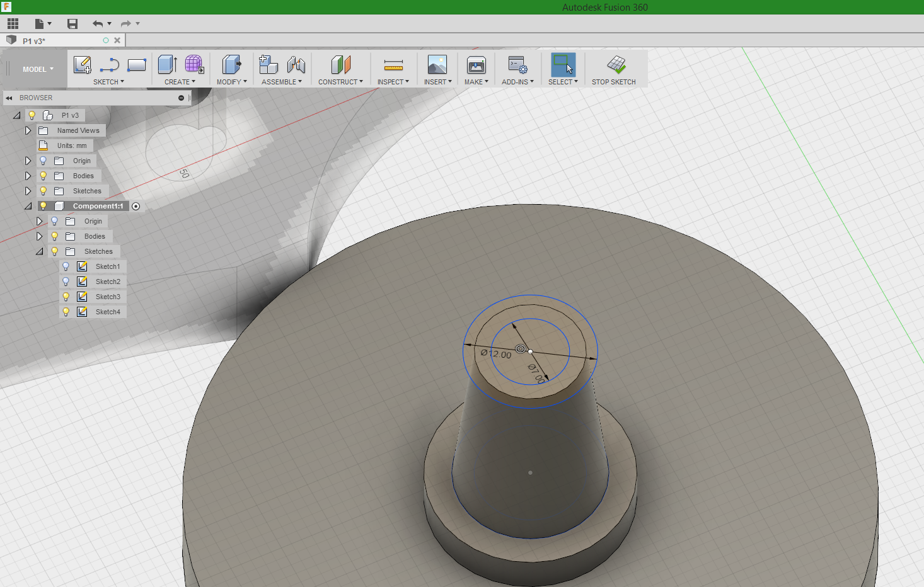Choose the Extrude tool icon
The width and height of the screenshot is (924, 587).
[x=167, y=65]
